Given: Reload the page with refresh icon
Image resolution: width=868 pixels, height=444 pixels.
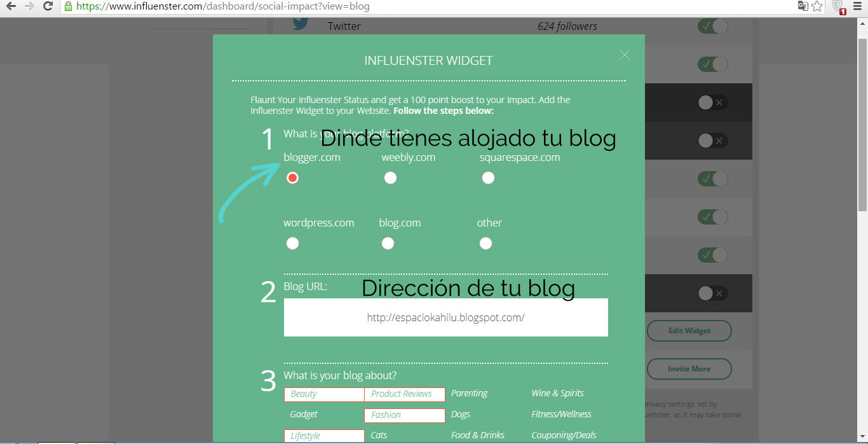Looking at the screenshot, I should (48, 6).
